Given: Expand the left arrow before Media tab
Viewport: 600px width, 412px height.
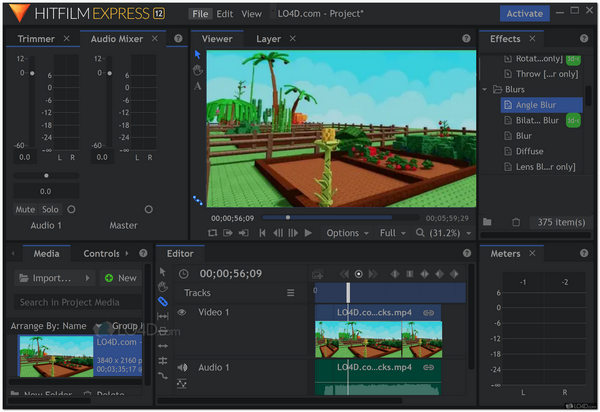Looking at the screenshot, I should point(13,253).
